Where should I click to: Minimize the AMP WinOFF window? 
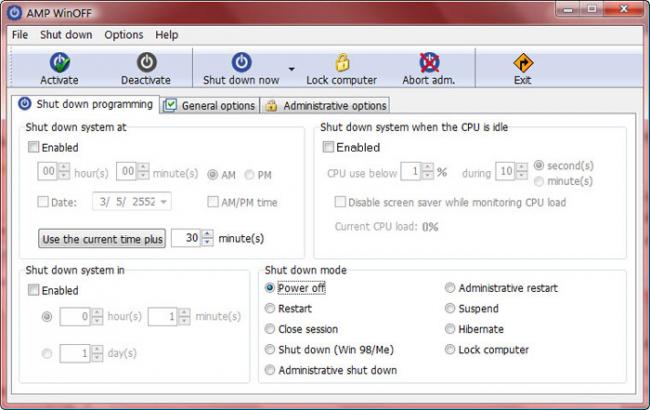[x=568, y=9]
